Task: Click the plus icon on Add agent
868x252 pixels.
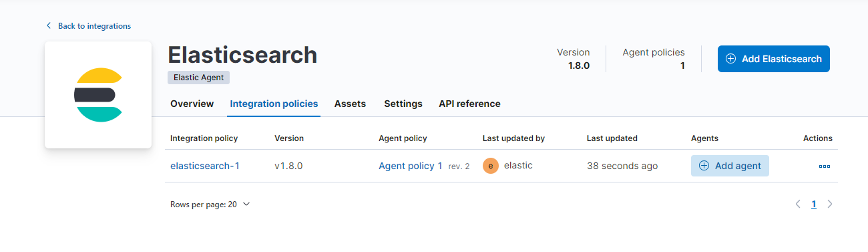Action: [704, 166]
